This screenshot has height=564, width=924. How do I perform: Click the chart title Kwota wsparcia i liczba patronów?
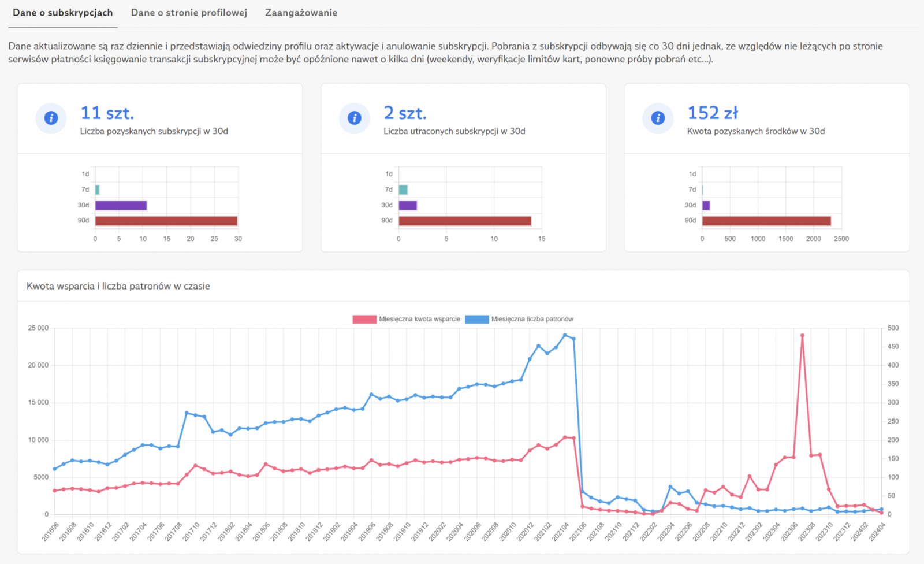point(118,286)
